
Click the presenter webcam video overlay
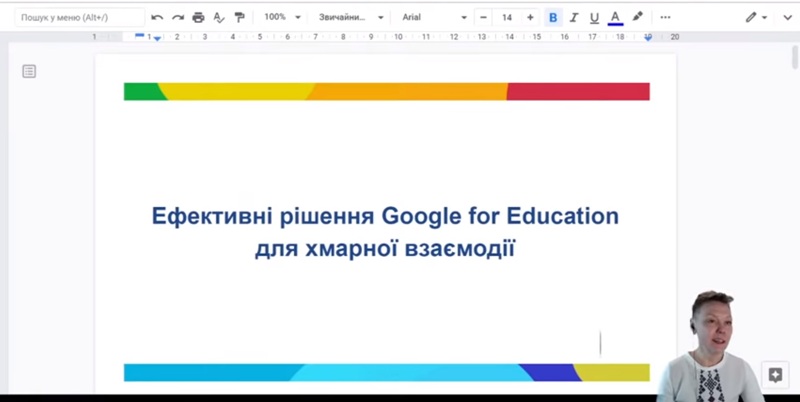pyautogui.click(x=712, y=347)
